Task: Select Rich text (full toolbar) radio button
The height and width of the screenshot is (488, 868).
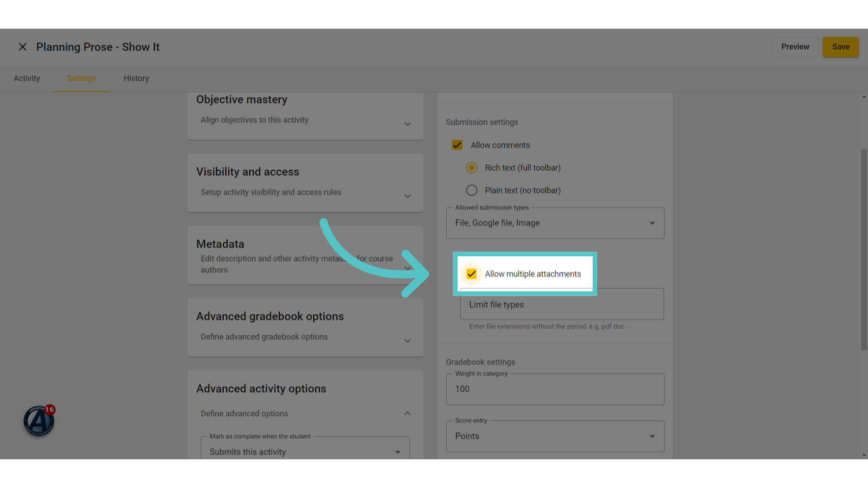Action: tap(472, 168)
